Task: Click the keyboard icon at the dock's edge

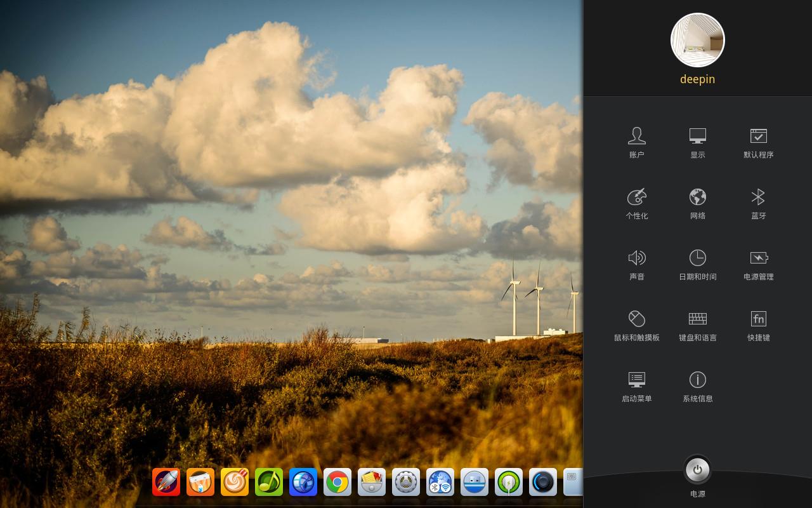Action: pos(573,483)
